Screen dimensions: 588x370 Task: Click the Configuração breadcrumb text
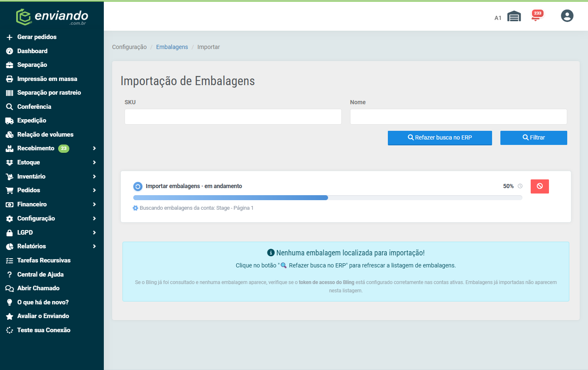(x=129, y=47)
